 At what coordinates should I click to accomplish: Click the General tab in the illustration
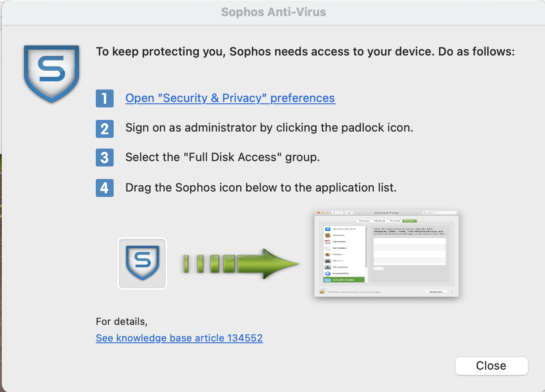[364, 221]
